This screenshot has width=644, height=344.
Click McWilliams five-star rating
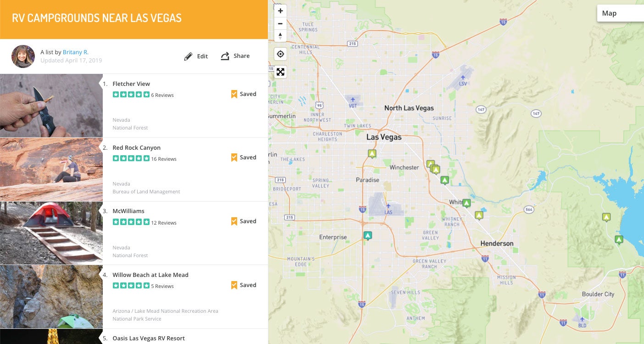click(131, 222)
